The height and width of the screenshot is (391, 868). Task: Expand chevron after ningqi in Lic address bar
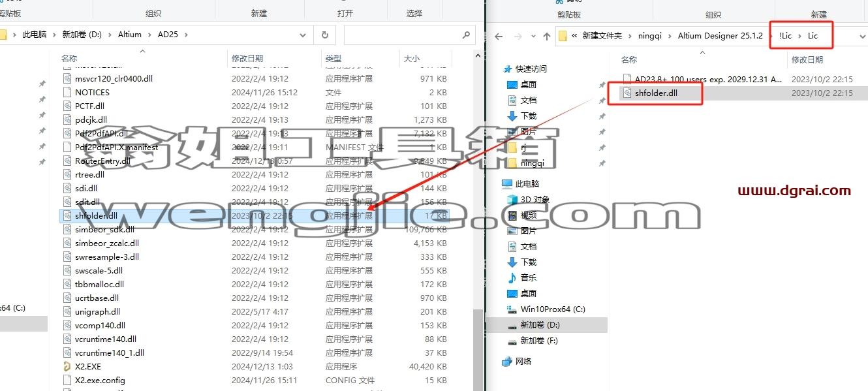670,36
